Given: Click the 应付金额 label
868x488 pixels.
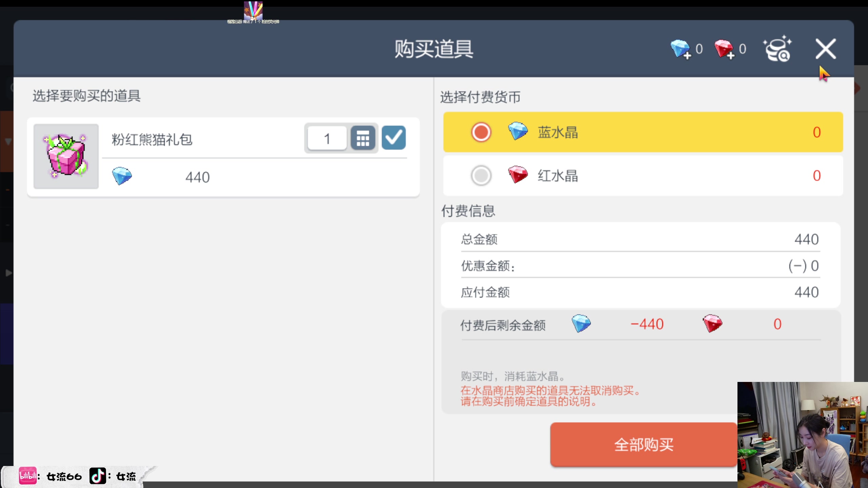Looking at the screenshot, I should pyautogui.click(x=485, y=292).
